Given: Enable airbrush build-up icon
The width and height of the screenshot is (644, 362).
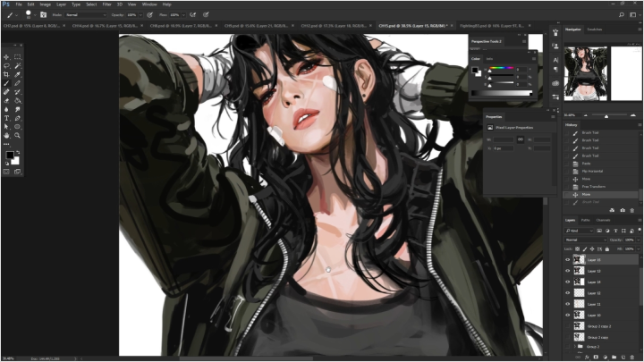Looking at the screenshot, I should click(192, 15).
